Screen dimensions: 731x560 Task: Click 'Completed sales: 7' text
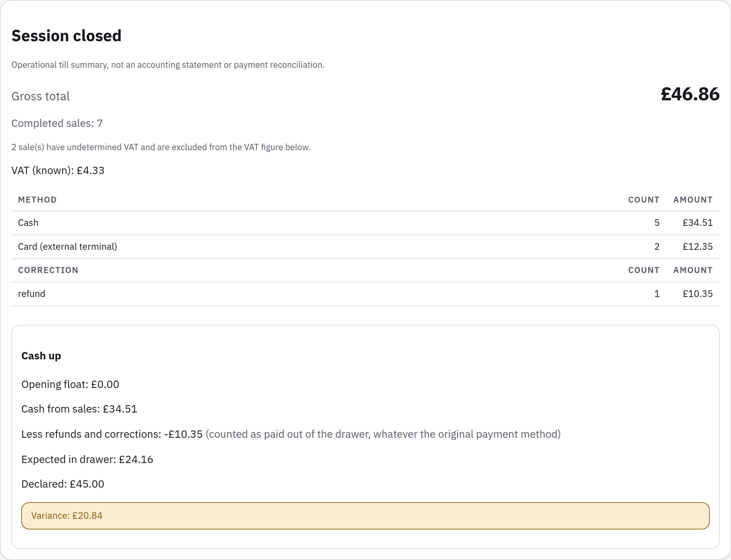pos(57,123)
